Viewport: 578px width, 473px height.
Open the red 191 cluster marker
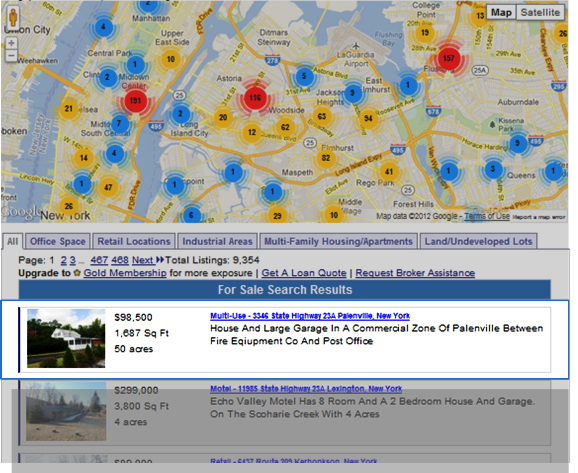click(x=135, y=101)
